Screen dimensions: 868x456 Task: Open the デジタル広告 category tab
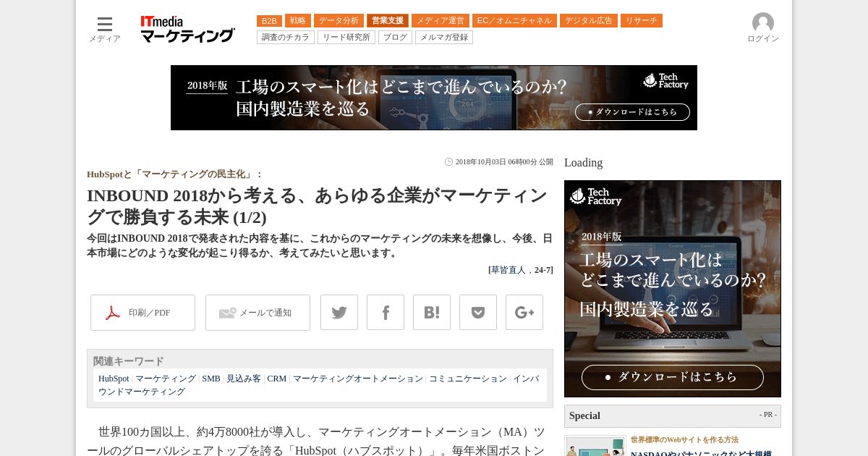point(589,21)
